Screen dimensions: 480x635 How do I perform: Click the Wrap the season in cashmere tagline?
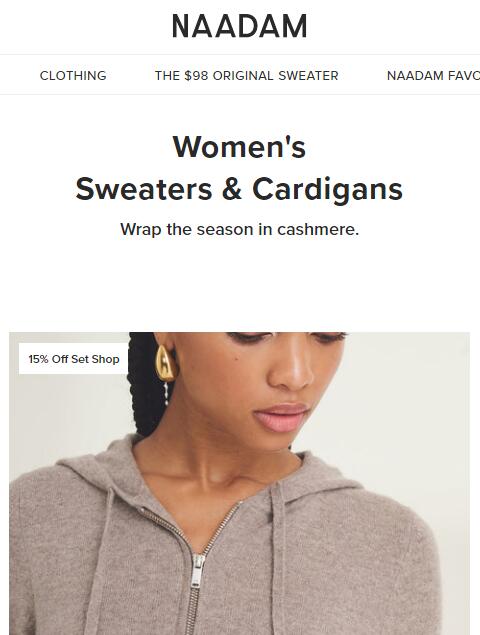(239, 229)
